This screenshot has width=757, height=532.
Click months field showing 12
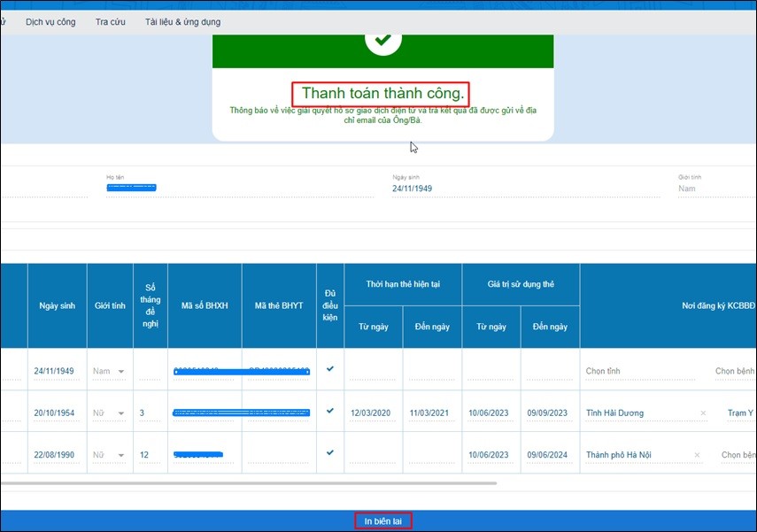tap(148, 456)
